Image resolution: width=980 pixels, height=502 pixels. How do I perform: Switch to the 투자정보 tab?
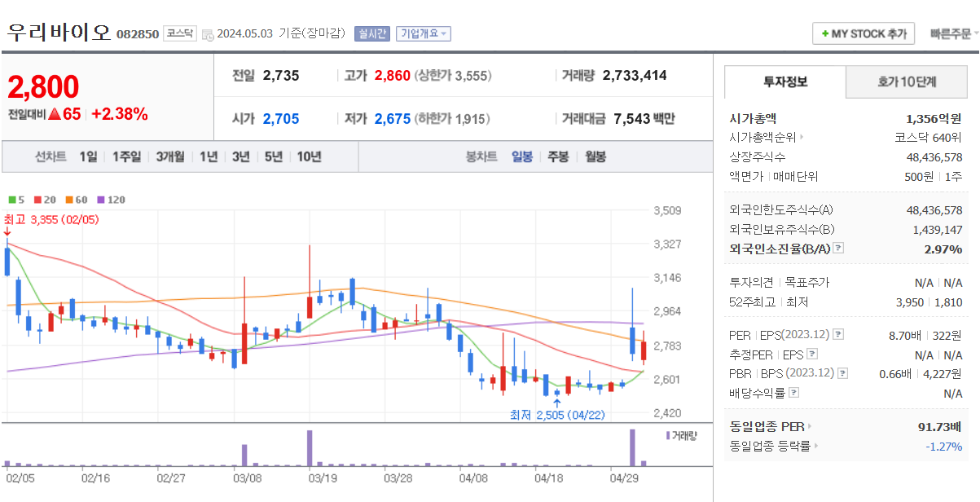pos(785,82)
